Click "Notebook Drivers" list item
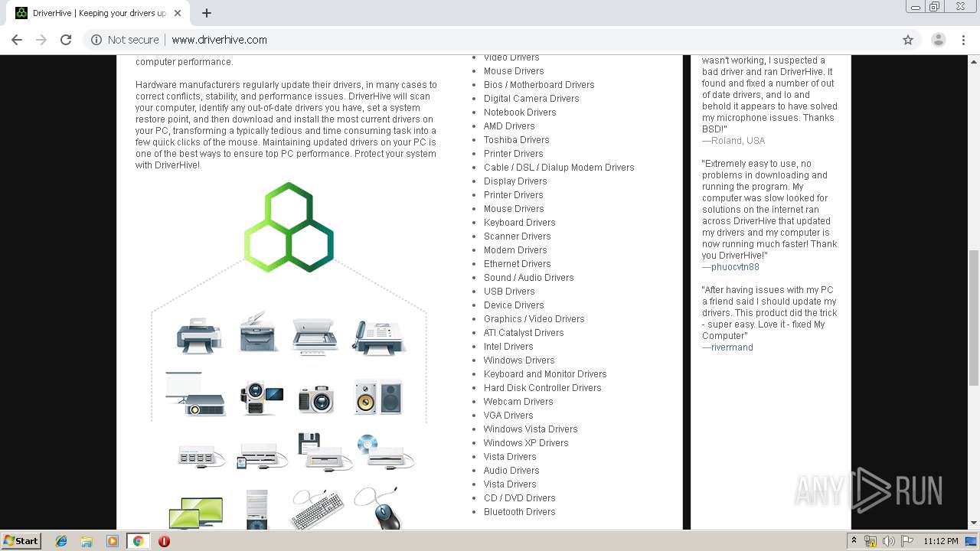 coord(520,112)
